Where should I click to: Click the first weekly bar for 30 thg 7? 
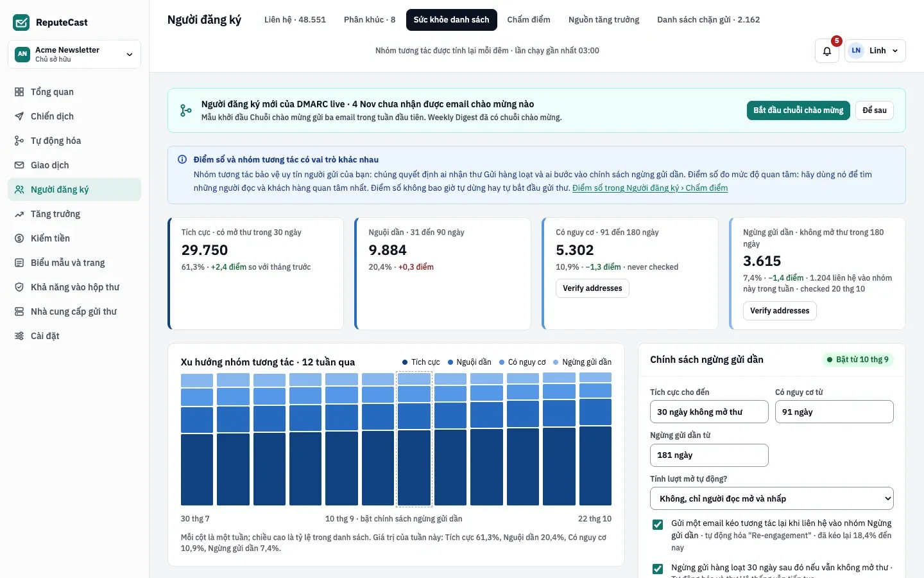coord(197,439)
